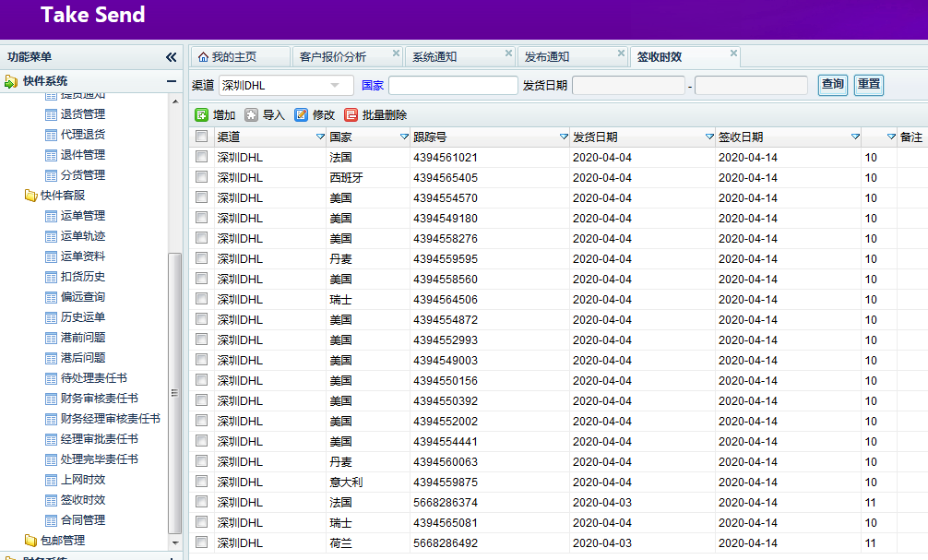Click the 重置 (Reset) button
Viewport: 928px width, 560px height.
click(x=868, y=85)
